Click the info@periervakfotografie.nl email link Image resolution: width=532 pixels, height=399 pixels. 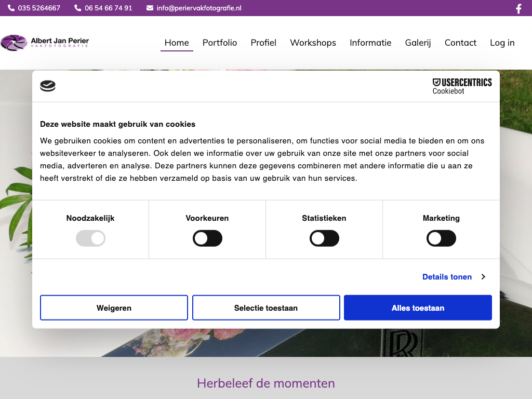(199, 8)
